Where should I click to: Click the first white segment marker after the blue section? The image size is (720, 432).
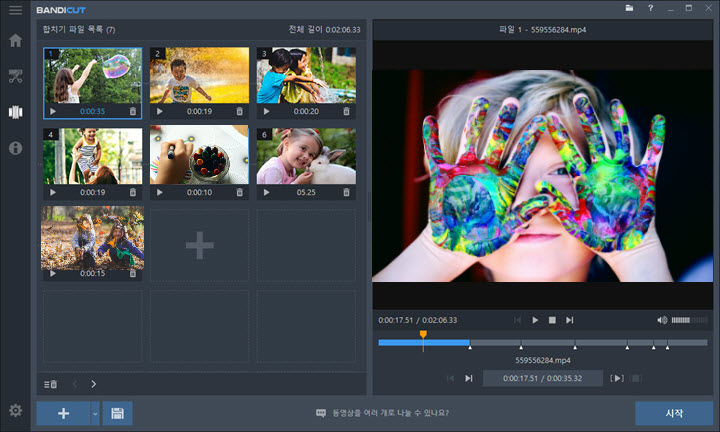470,348
